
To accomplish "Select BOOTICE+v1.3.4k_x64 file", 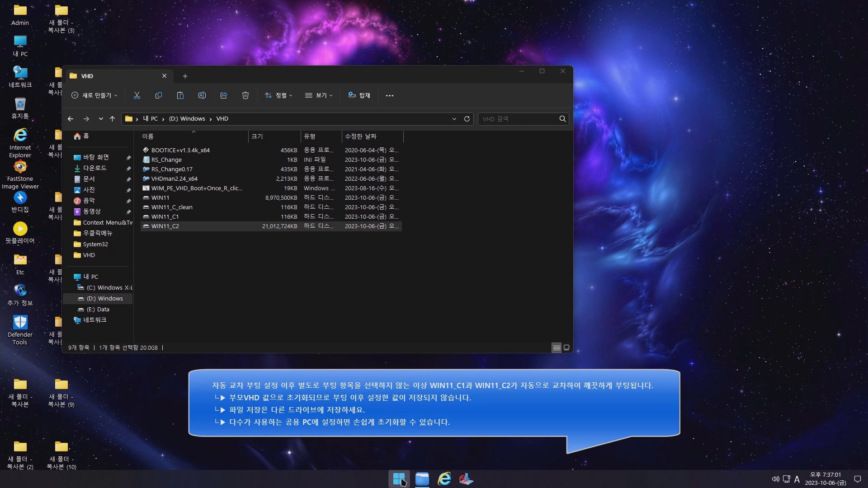I will [271, 150].
